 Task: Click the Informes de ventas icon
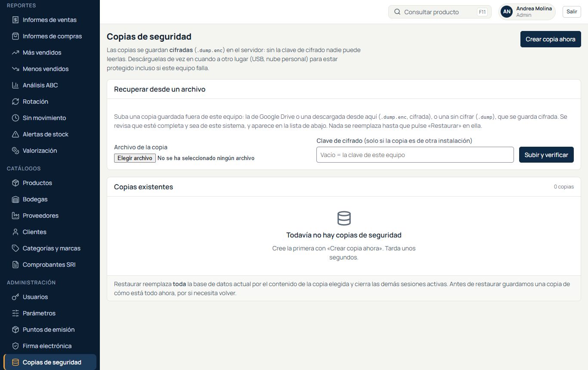click(x=15, y=20)
